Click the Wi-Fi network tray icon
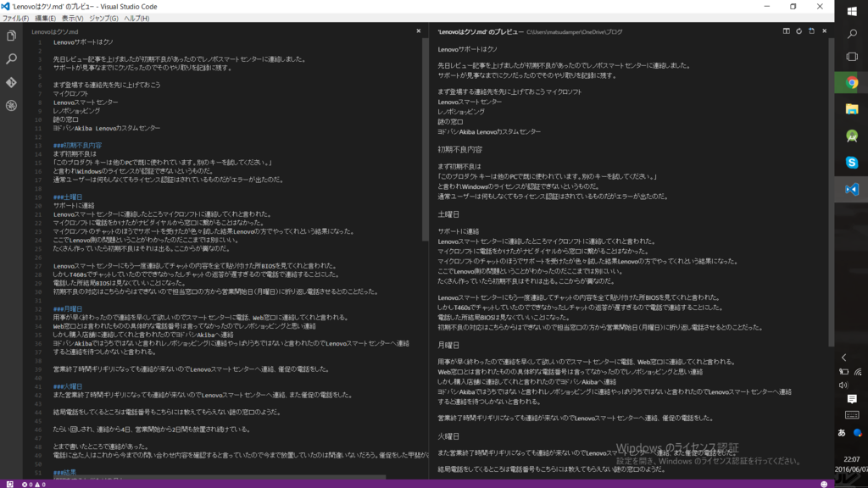The width and height of the screenshot is (868, 488). tap(858, 372)
